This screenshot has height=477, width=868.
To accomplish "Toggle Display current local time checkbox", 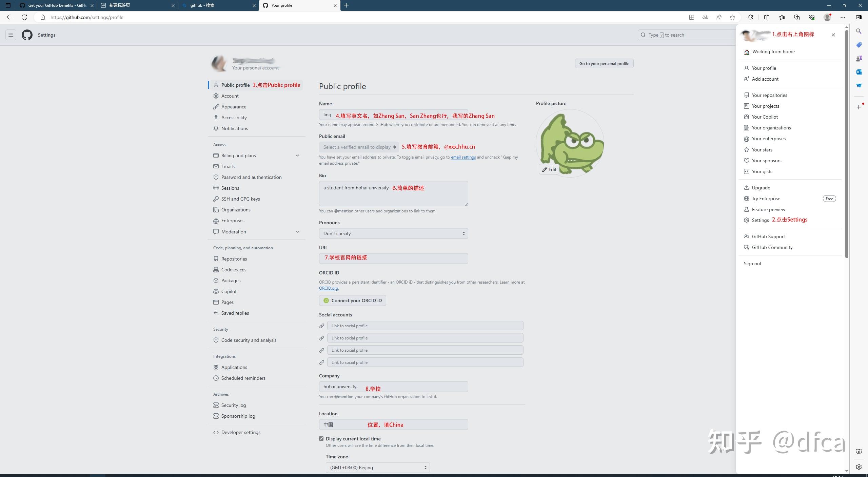I will [x=321, y=439].
